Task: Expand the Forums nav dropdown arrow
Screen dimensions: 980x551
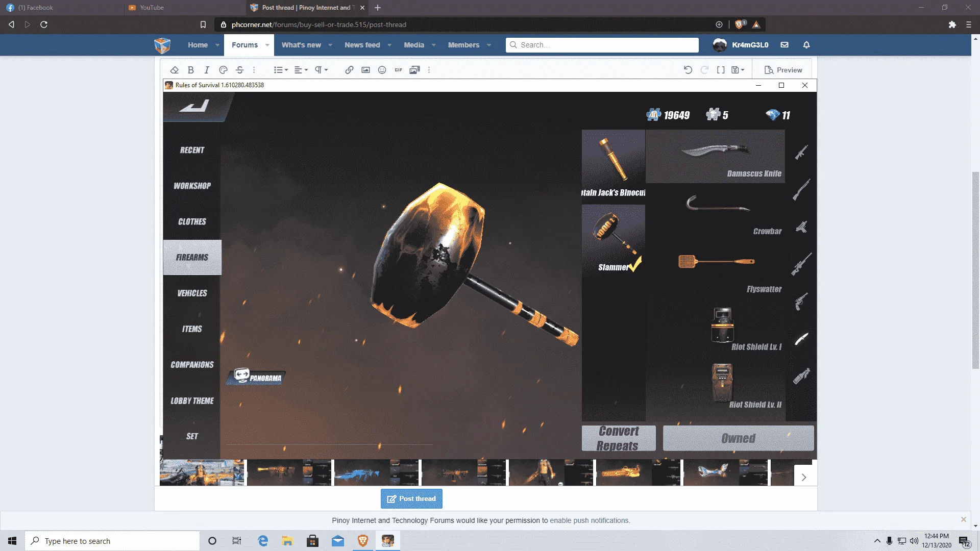Action: [267, 45]
